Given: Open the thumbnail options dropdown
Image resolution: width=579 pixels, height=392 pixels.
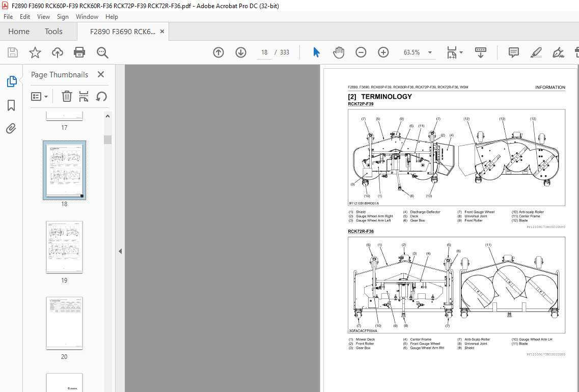Looking at the screenshot, I should [x=40, y=96].
